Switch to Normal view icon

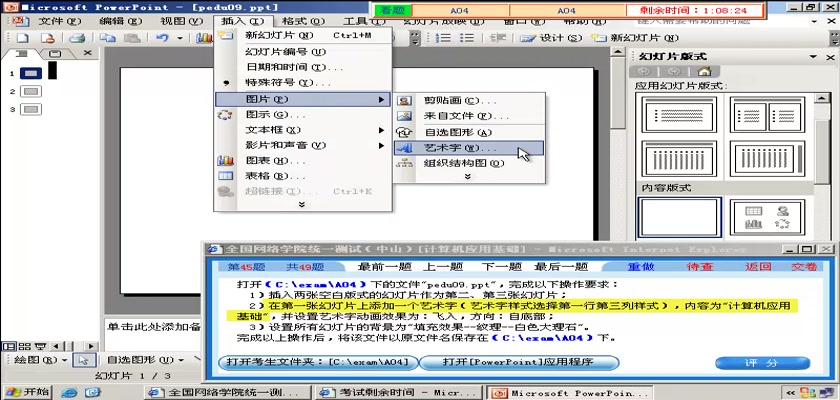[9, 346]
